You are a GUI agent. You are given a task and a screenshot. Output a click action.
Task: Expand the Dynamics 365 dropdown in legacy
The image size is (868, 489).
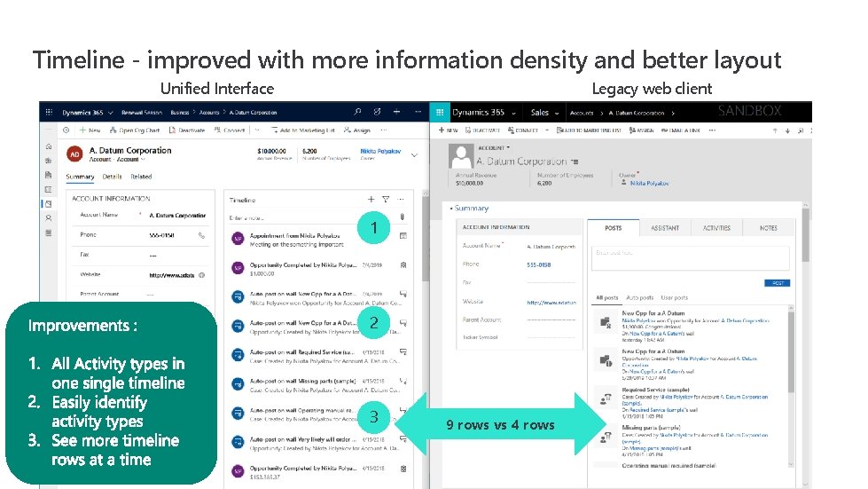[x=513, y=113]
